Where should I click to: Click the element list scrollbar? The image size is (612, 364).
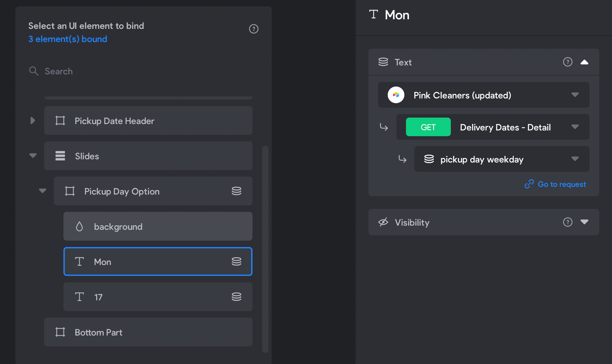265,249
